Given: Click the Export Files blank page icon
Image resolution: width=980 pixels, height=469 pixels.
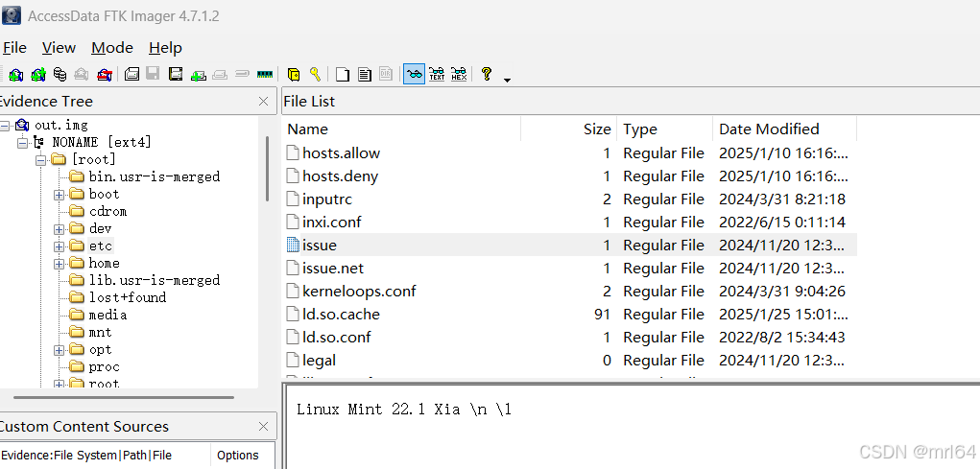Looking at the screenshot, I should tap(343, 75).
